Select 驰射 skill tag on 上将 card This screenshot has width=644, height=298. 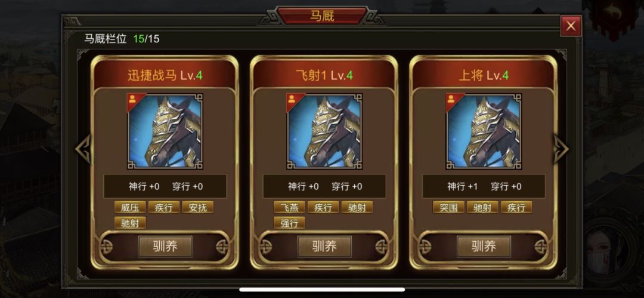coord(482,207)
